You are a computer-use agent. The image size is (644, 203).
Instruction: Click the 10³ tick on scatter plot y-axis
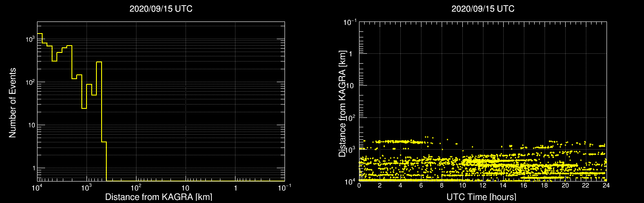point(351,149)
